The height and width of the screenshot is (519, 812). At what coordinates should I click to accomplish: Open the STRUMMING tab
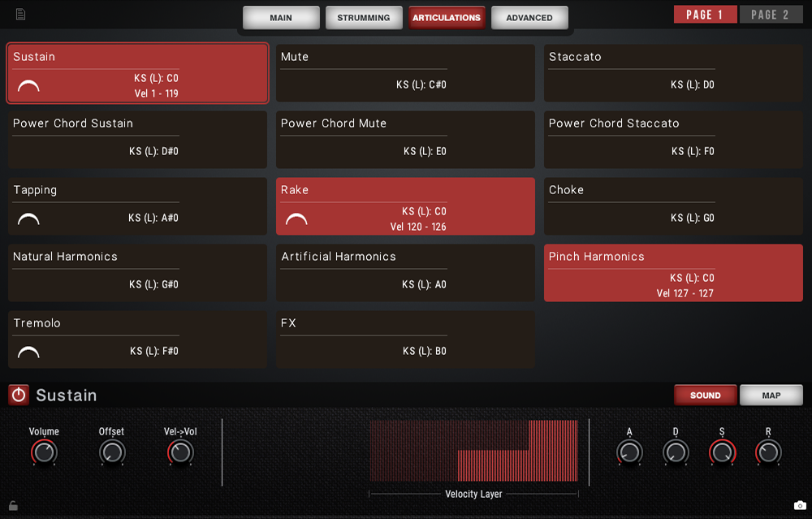[364, 18]
